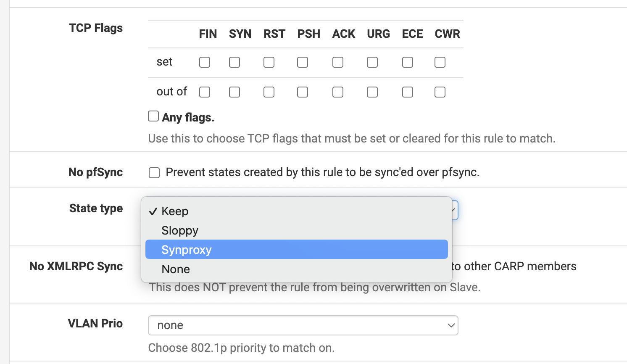Check the SYN flag in out of row
Screen dimensions: 627x364
pyautogui.click(x=234, y=92)
